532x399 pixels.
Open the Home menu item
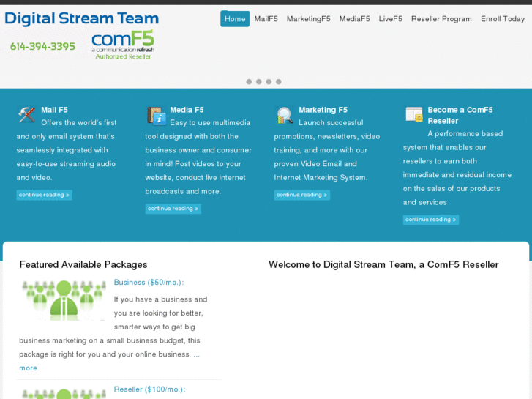tap(235, 19)
